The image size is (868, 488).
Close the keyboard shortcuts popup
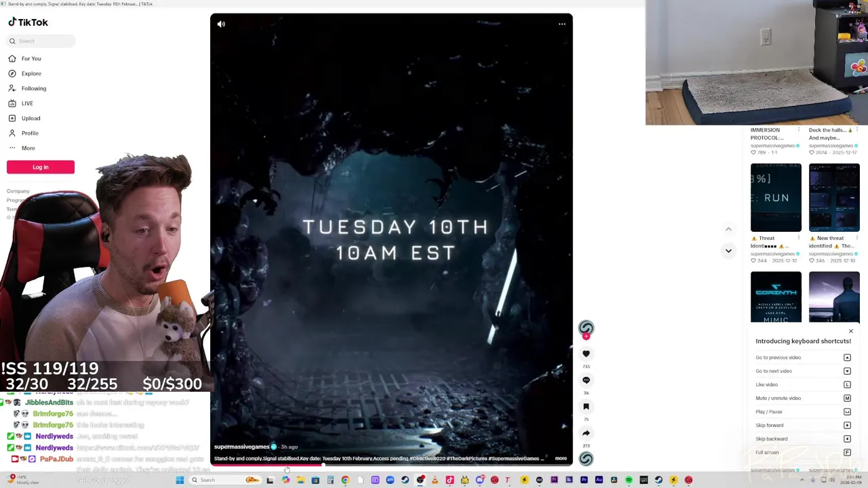point(851,331)
